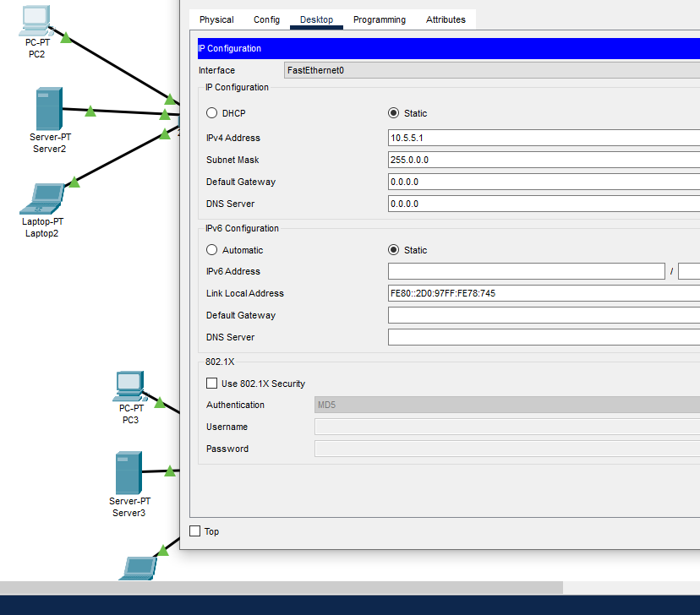Click the IPv4 Address field showing 10.5.5.1
The image size is (700, 615).
tap(507, 138)
